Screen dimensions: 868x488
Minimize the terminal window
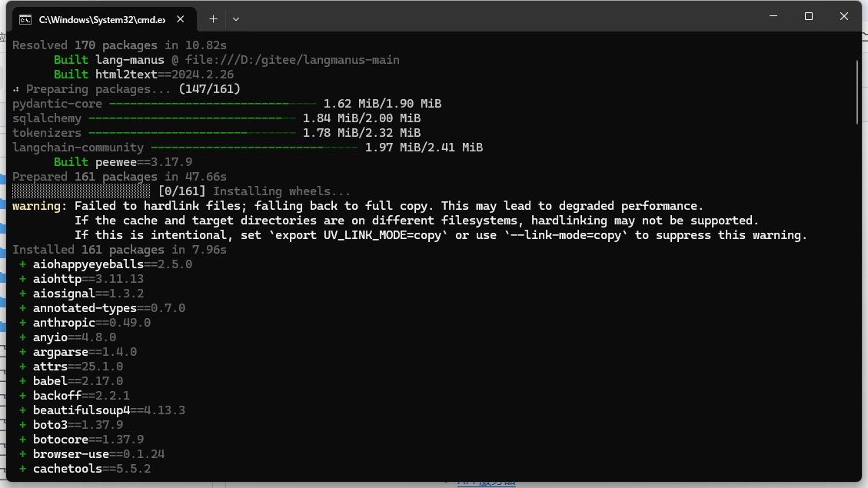(773, 16)
